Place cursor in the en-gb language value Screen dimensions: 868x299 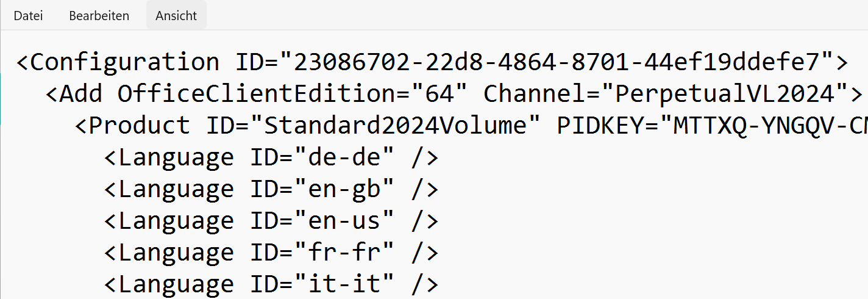pos(345,189)
